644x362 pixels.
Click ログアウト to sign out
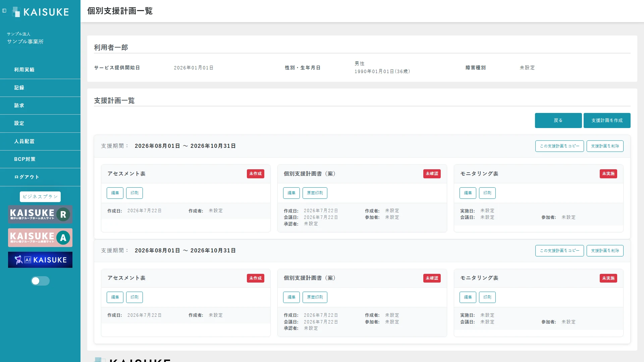[x=40, y=177]
